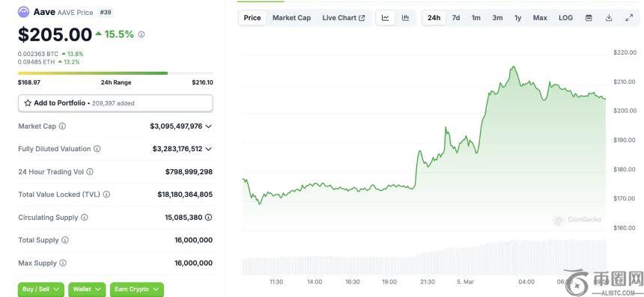Select the 1m time range

476,18
